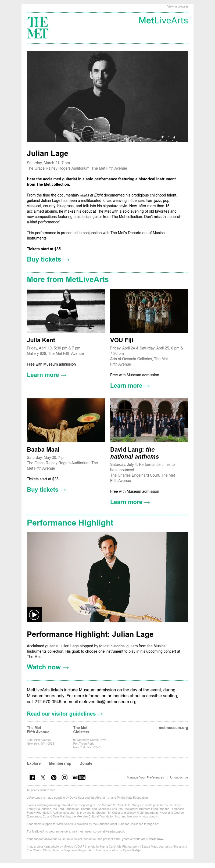This screenshot has width=215, height=868.
Task: Learn more about Julia Kent
Action: pos(46,375)
